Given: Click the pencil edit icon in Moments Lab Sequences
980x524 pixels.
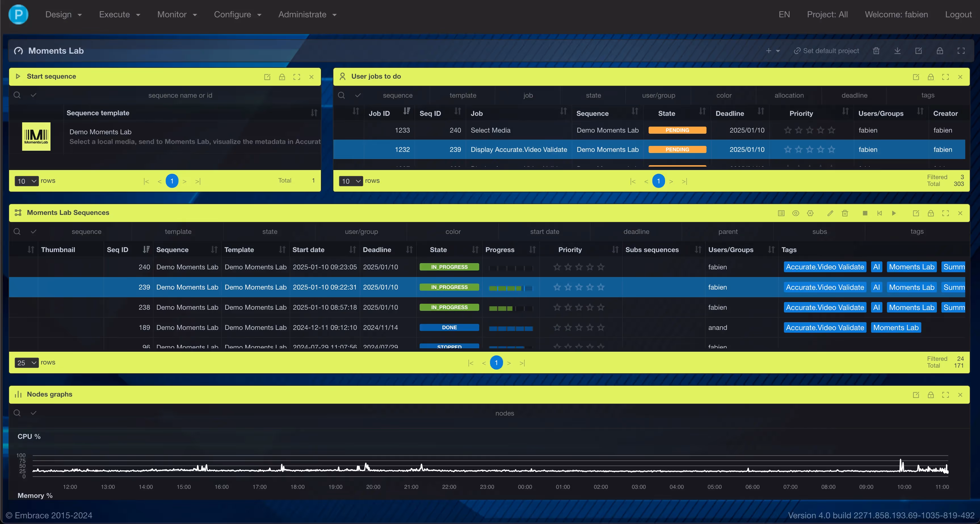Looking at the screenshot, I should click(830, 213).
